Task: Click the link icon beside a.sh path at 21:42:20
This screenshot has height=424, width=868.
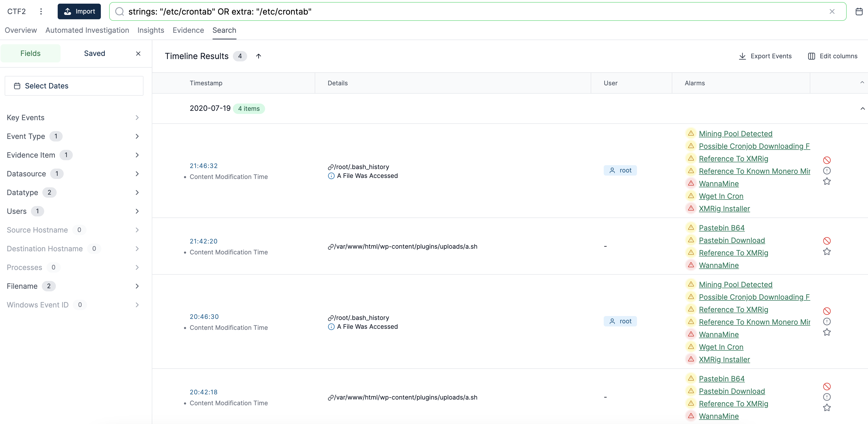Action: point(331,247)
